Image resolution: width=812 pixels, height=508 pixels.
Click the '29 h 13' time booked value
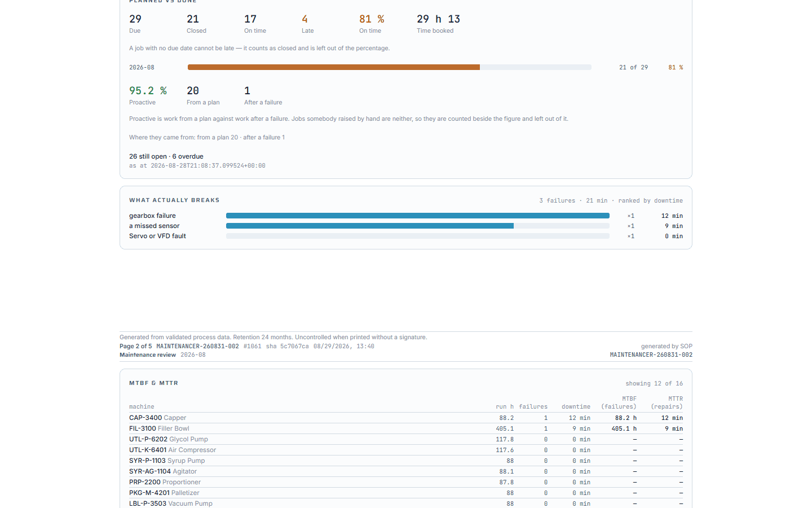(439, 19)
